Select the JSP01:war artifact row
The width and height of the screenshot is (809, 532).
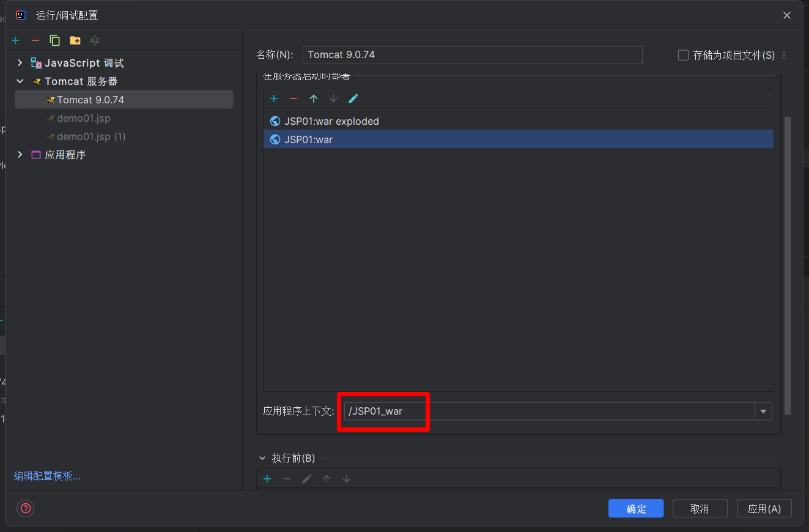[x=519, y=139]
